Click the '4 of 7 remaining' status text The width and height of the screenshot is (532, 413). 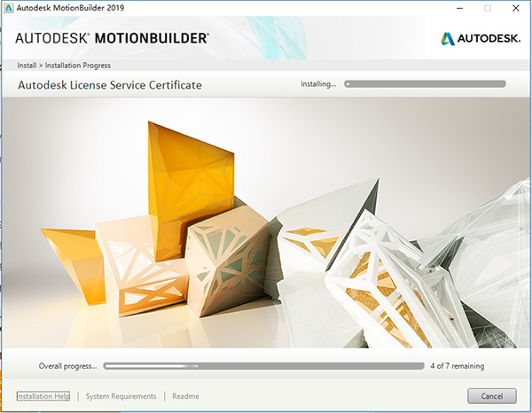tap(458, 365)
